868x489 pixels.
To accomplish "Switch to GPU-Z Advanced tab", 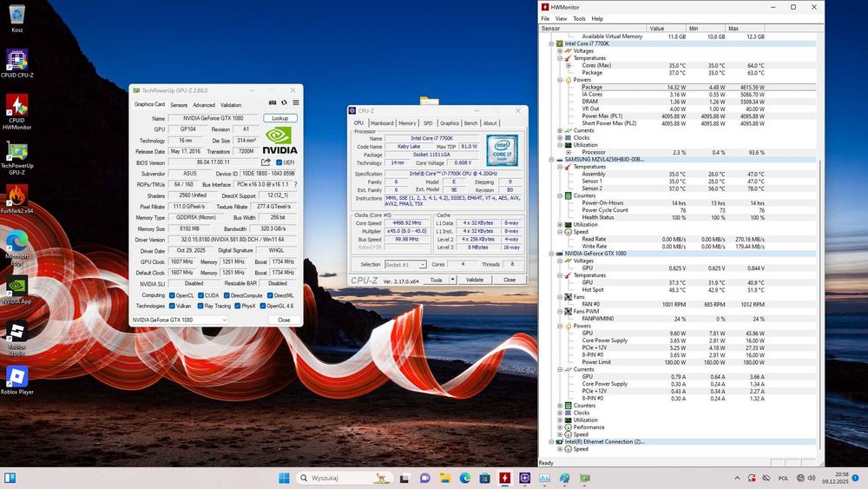I will [x=204, y=105].
